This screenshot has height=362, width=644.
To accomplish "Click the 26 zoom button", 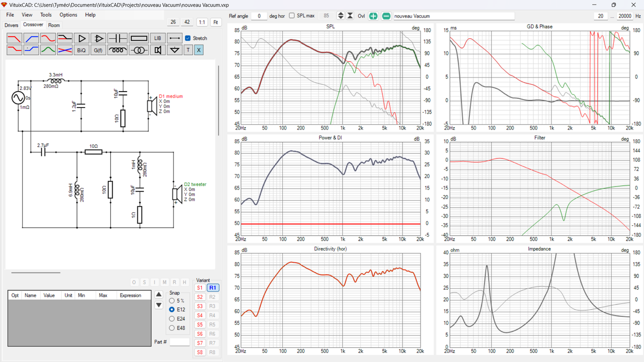I will pyautogui.click(x=173, y=22).
